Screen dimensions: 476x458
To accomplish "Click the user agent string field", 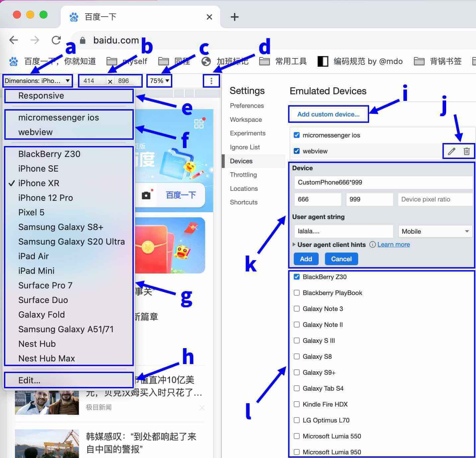I will click(344, 231).
